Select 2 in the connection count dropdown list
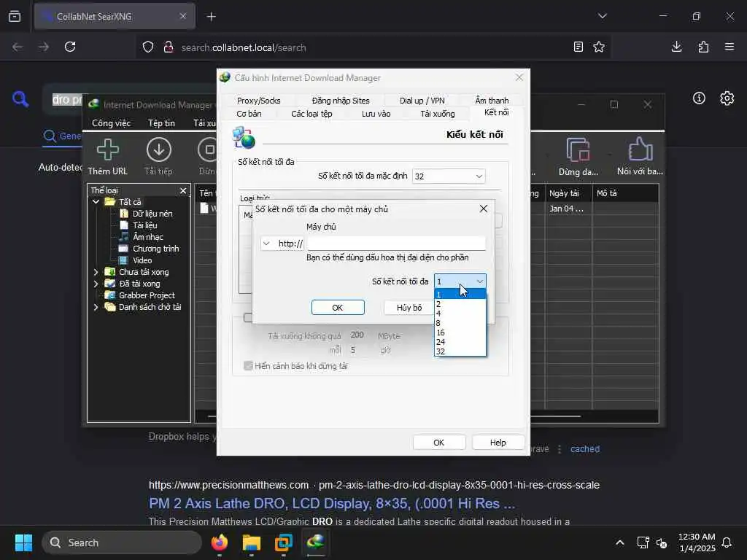The image size is (747, 560). coord(460,304)
